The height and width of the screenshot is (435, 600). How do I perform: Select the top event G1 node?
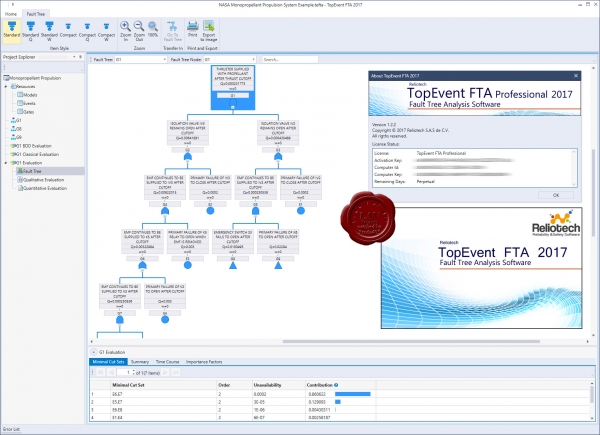click(233, 88)
